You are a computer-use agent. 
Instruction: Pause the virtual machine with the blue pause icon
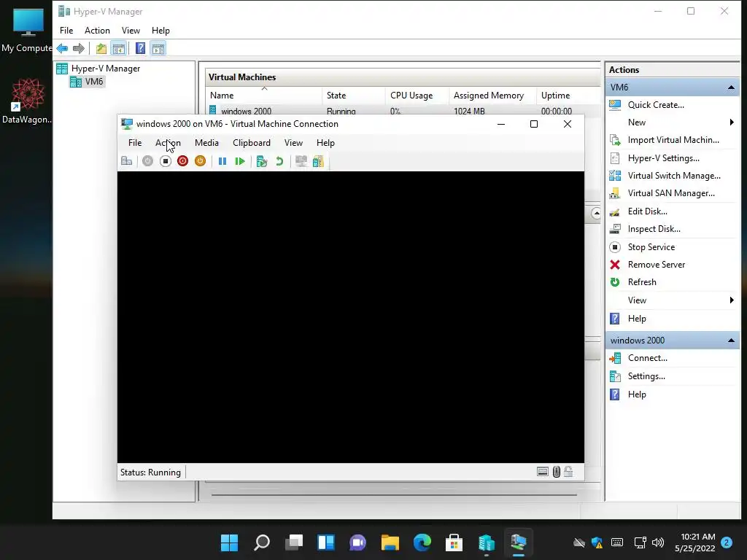[222, 161]
